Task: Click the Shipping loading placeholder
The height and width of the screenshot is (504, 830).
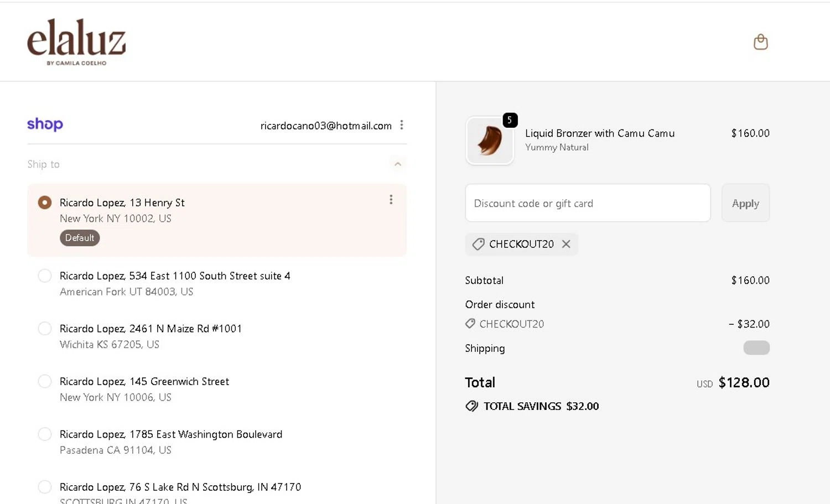Action: [756, 347]
